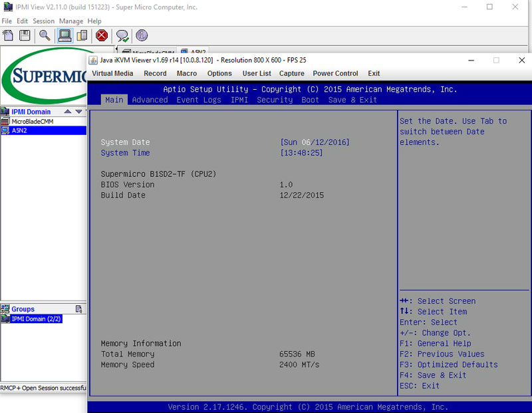Open the Record menu in iKVM Viewer

pyautogui.click(x=155, y=73)
